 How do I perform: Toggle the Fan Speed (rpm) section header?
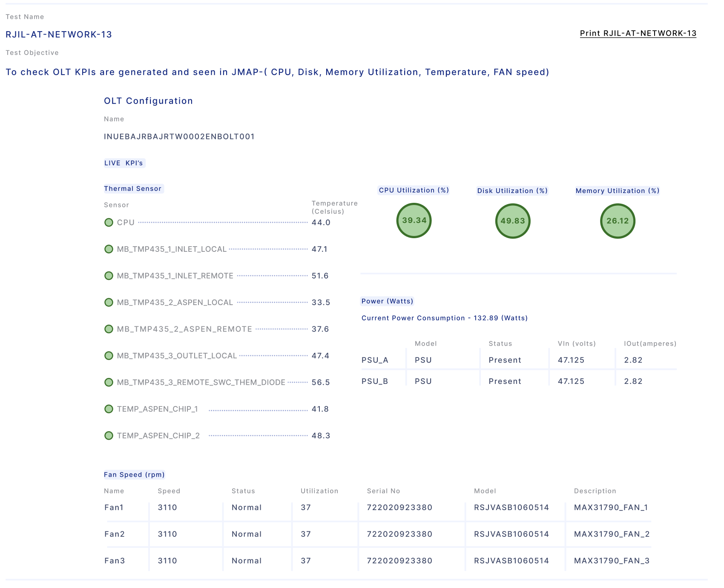pos(134,474)
